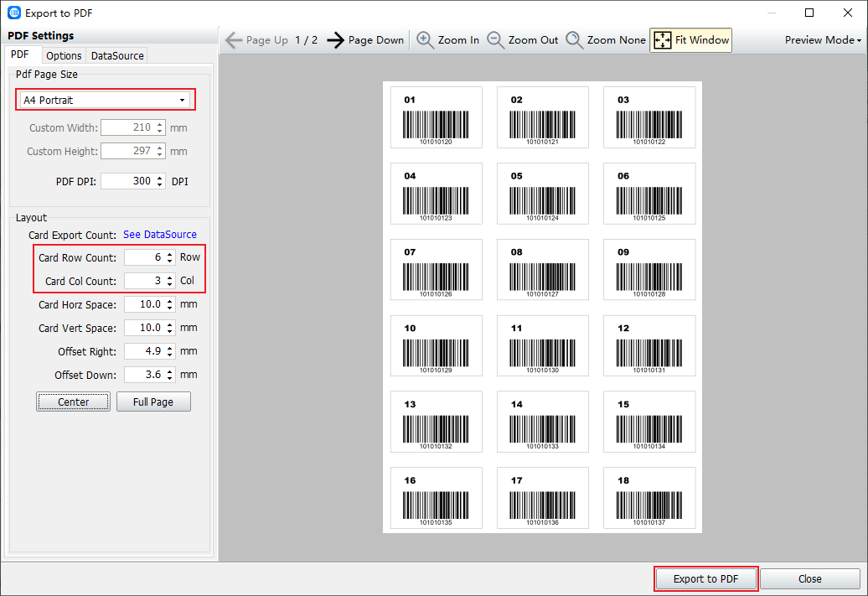Close the Export to PDF window
Image resolution: width=868 pixels, height=596 pixels.
tap(848, 13)
